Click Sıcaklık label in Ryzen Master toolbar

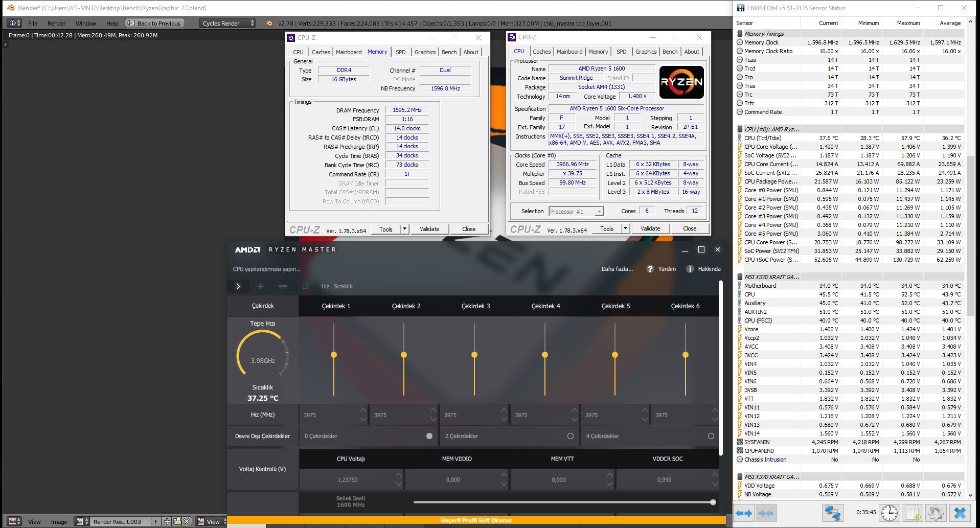coord(343,286)
